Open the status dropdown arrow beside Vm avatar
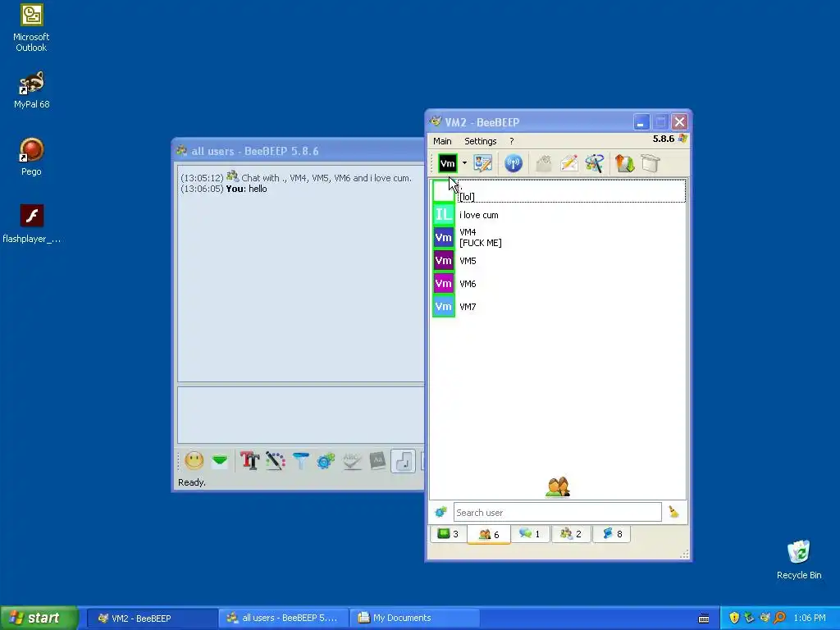Viewport: 840px width, 630px height. pos(464,163)
